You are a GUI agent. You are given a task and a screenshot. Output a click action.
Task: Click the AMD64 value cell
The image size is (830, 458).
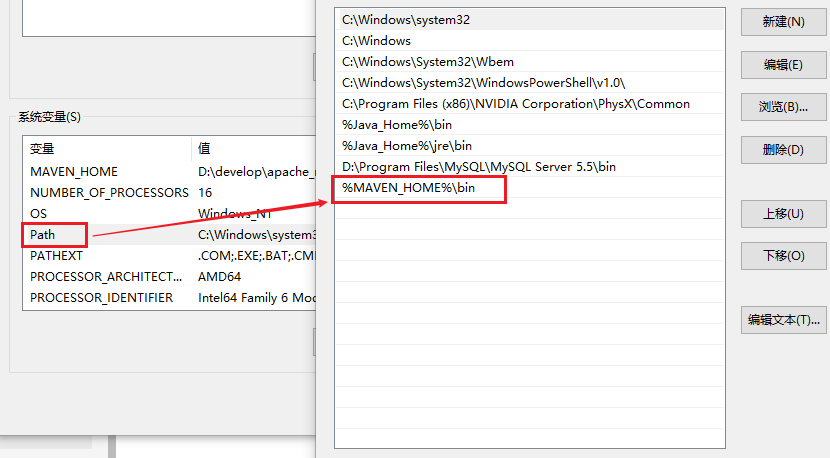219,277
